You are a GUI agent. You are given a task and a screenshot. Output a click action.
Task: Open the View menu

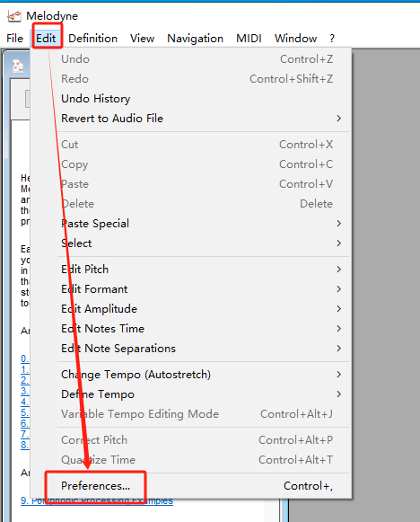click(x=143, y=39)
